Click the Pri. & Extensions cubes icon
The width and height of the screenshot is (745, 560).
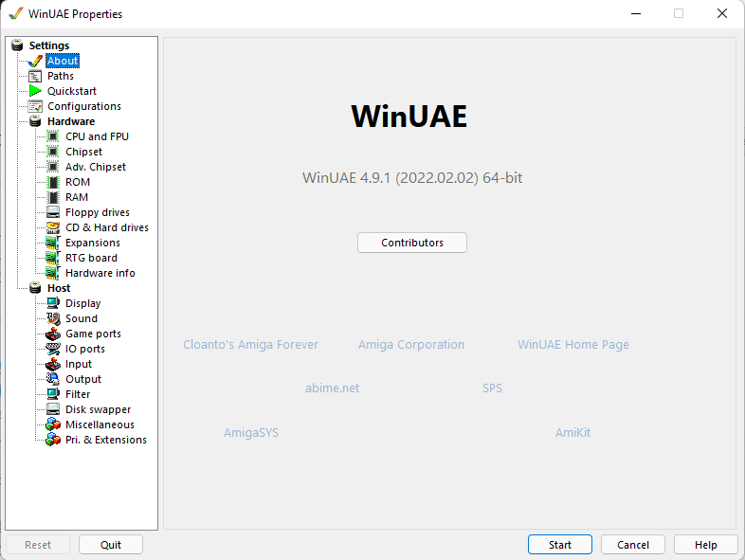pos(53,440)
